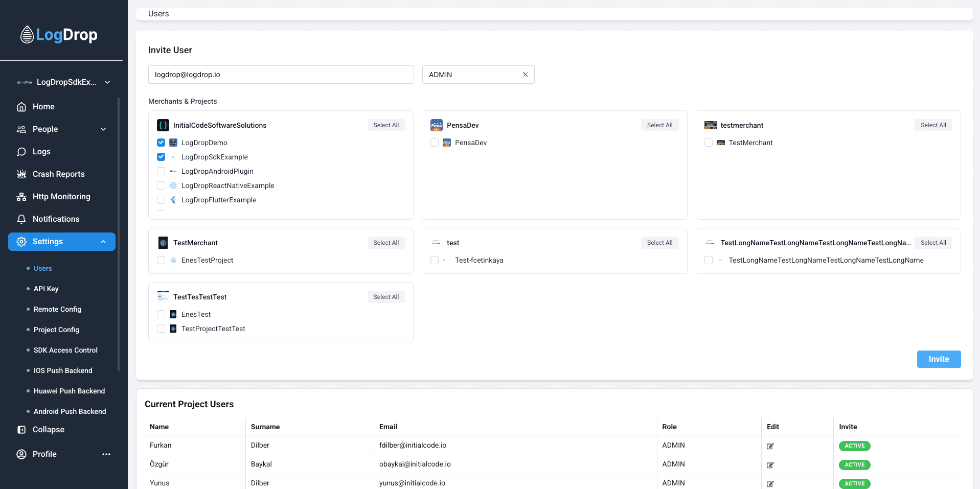Click the Http Monitoring network icon
This screenshot has width=980, height=489.
click(x=21, y=197)
